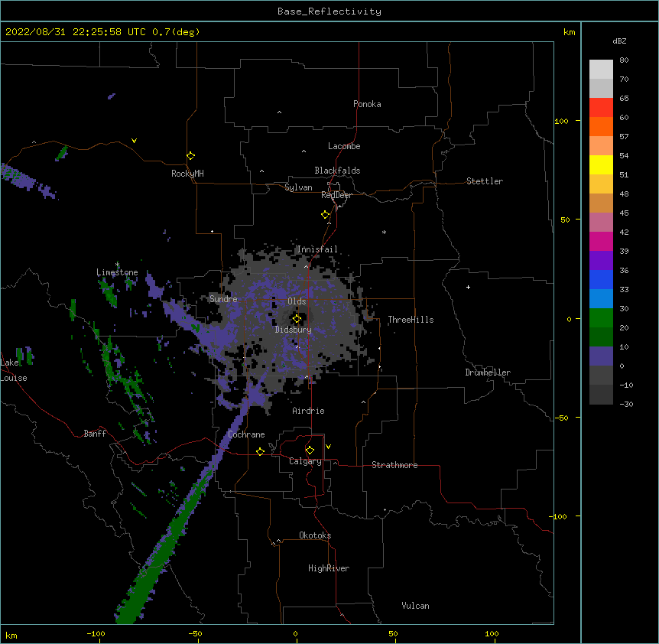Select the magenta swatch between 42 and 39 dBZ

[x=601, y=241]
